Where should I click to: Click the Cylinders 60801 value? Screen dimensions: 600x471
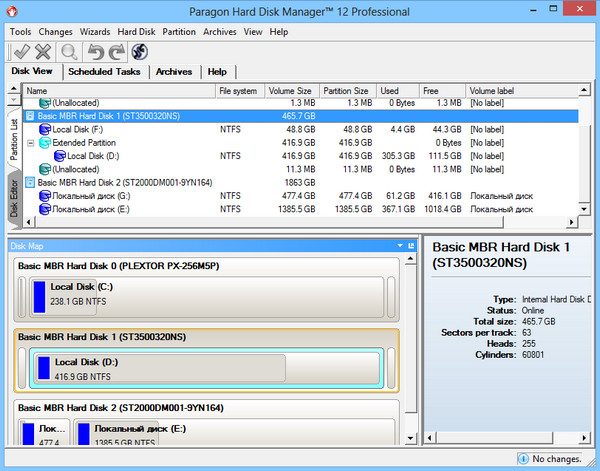[x=533, y=355]
